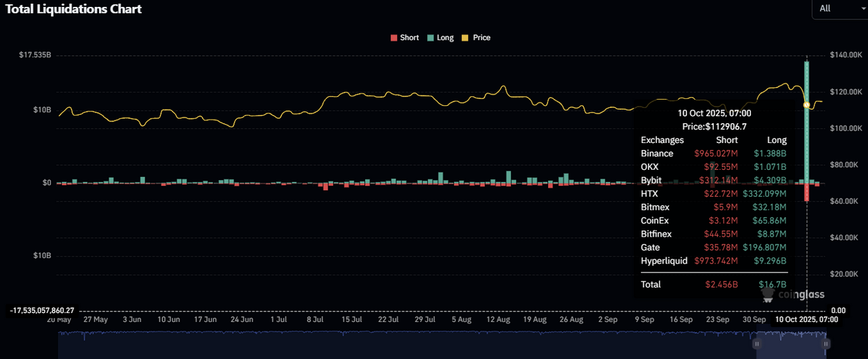
Task: Click the green Long legend swatch
Action: click(431, 38)
